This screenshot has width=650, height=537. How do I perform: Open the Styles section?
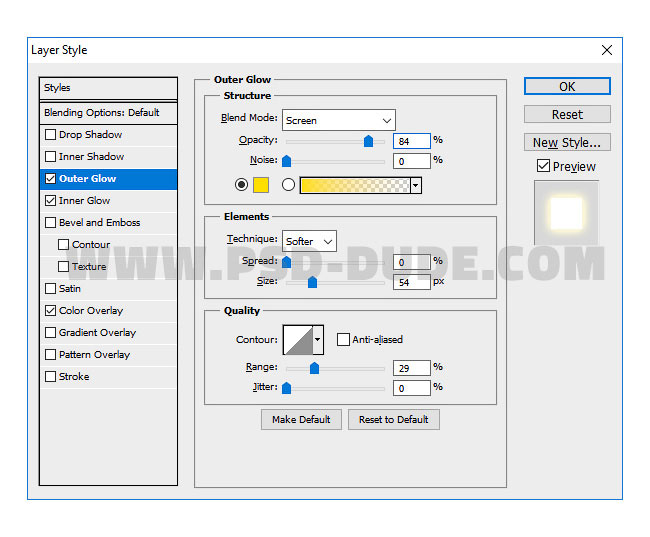(x=108, y=88)
